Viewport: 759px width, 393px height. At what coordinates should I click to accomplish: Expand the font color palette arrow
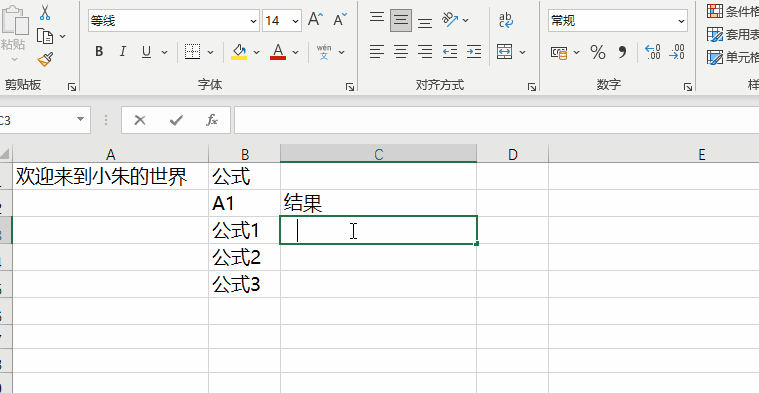point(295,52)
